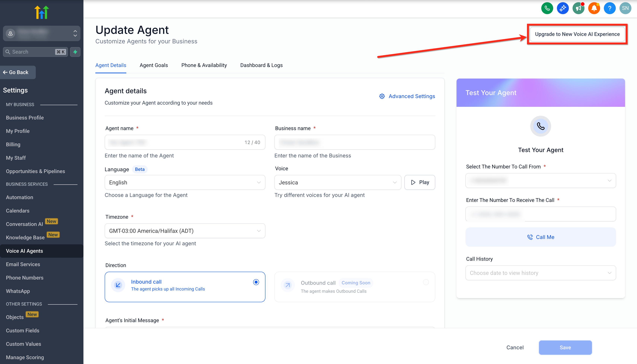Expand the Call History date dropdown

coord(540,273)
